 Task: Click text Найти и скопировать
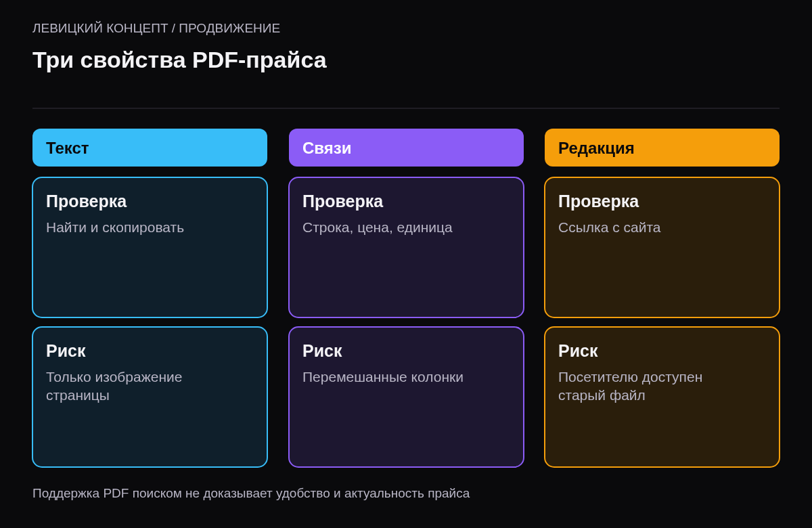pyautogui.click(x=115, y=227)
